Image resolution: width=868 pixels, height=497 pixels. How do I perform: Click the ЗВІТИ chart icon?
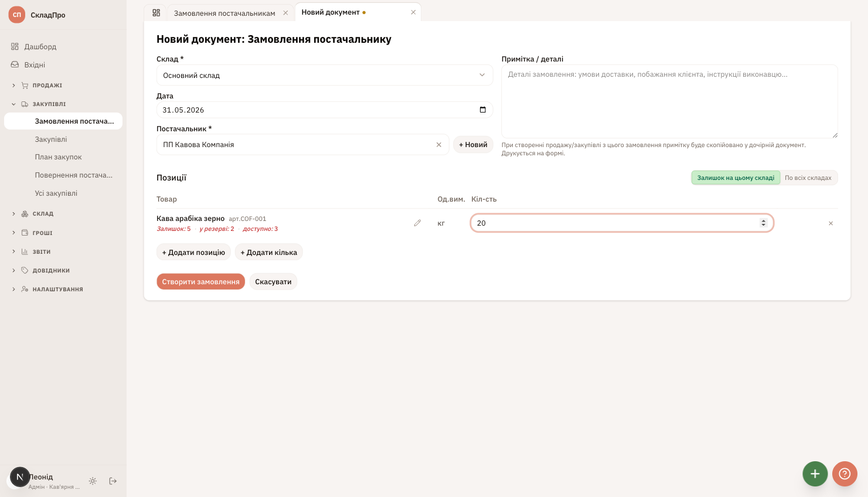click(25, 251)
